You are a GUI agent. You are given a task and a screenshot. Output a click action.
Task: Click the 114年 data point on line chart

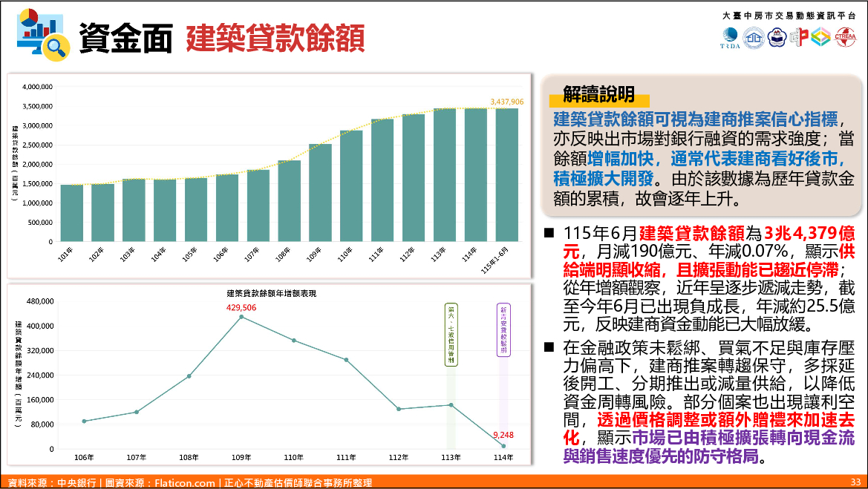click(503, 446)
